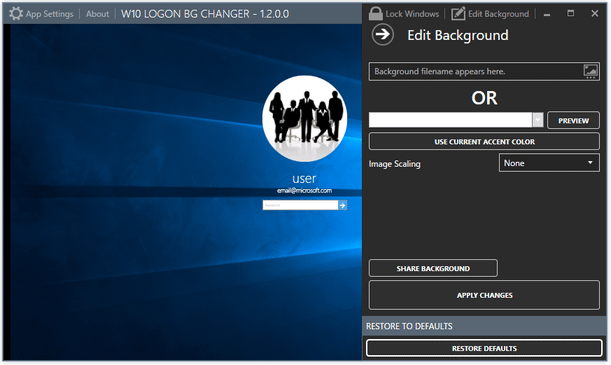Open the color picker dropdown arrow
611x365 pixels.
538,120
